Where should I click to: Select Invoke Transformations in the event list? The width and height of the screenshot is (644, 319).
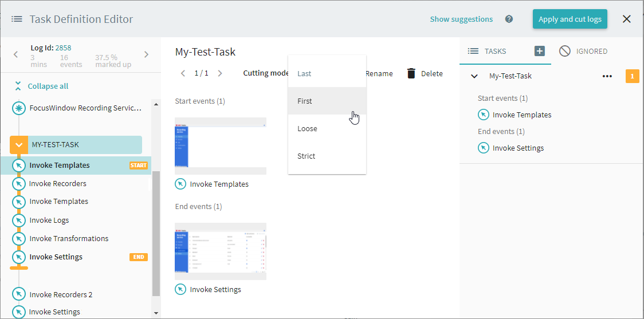(69, 238)
